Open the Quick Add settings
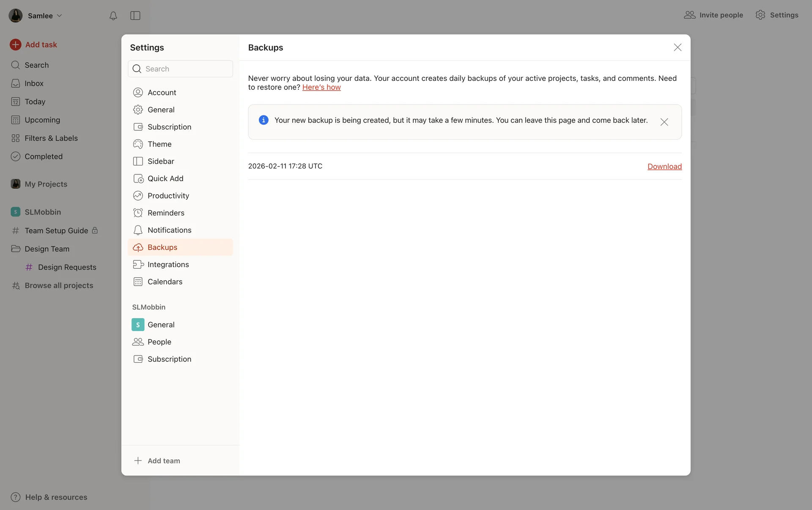Screen dimensions: 812x510 (x=165, y=179)
